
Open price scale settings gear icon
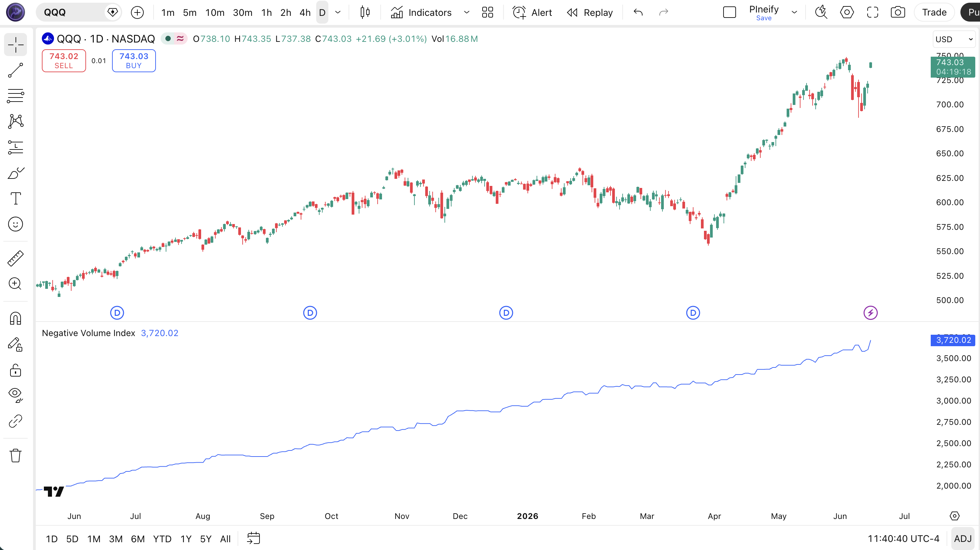coord(954,516)
